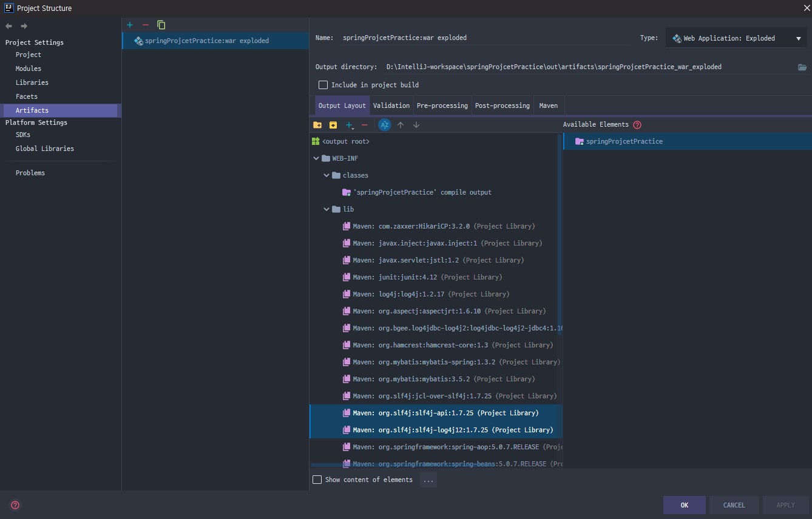Click the artifact Name input field

click(x=486, y=38)
